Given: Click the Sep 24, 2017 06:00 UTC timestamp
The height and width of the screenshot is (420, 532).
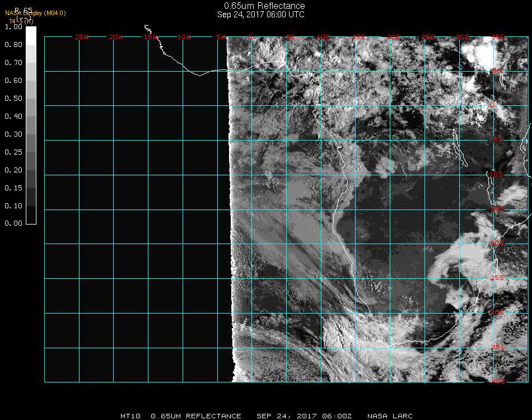Looking at the screenshot, I should pos(261,15).
